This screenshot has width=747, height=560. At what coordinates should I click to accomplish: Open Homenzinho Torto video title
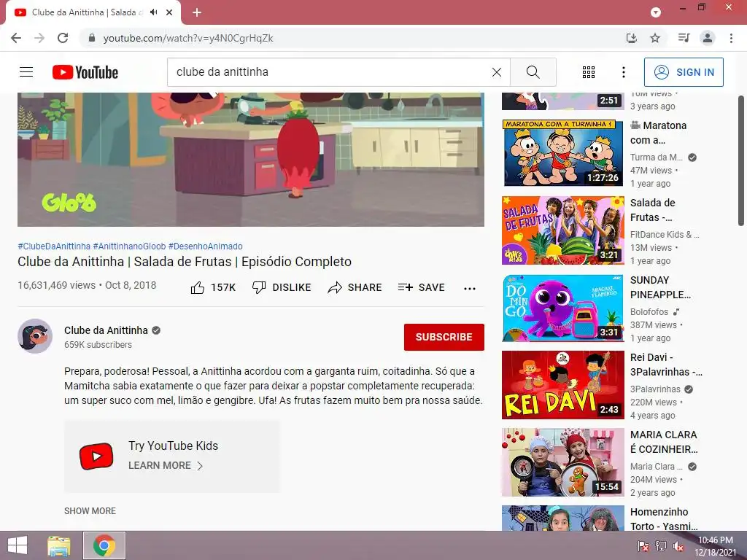(664, 519)
